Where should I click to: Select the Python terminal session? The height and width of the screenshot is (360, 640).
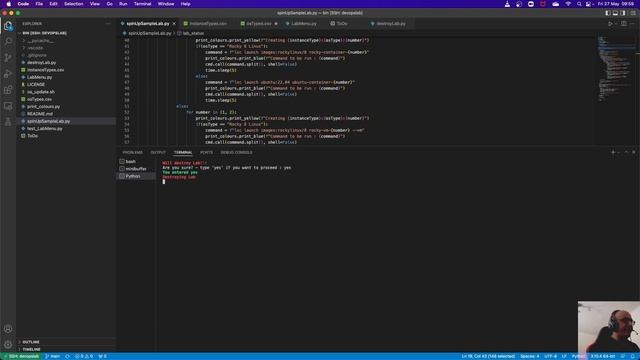coord(136,176)
